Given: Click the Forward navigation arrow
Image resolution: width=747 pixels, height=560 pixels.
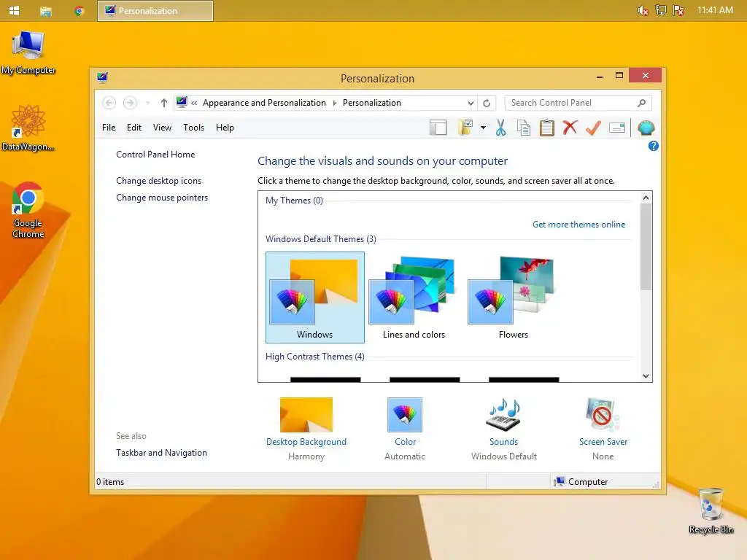Looking at the screenshot, I should click(130, 103).
